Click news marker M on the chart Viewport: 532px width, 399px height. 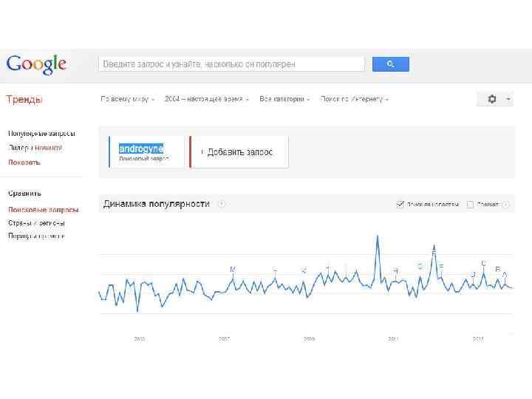click(x=233, y=270)
